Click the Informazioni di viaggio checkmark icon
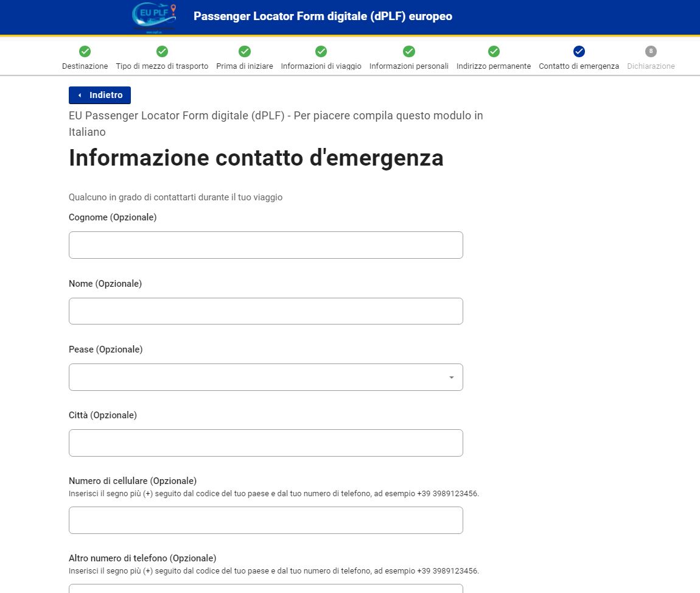The height and width of the screenshot is (593, 700). point(321,51)
